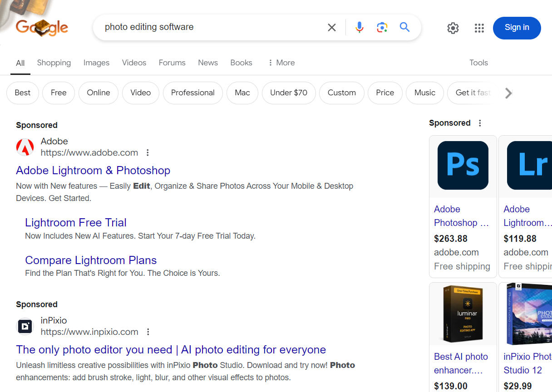
Task: Open the Best AI photo enhancer link
Action: click(x=461, y=363)
